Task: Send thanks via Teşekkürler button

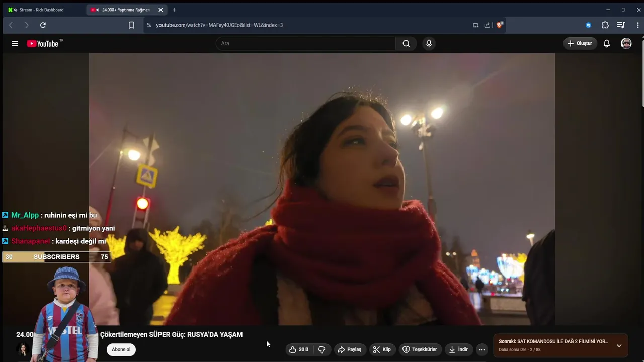Action: click(x=420, y=350)
